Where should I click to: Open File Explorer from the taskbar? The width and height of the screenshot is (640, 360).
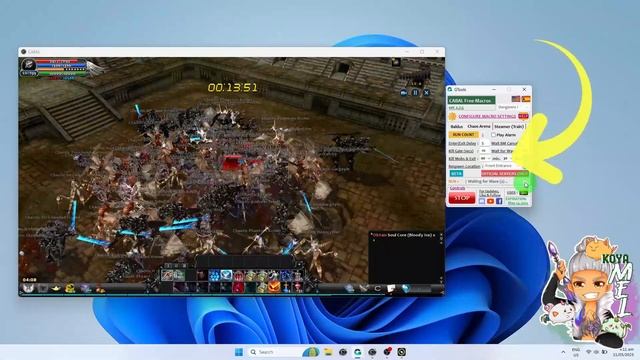[328, 352]
